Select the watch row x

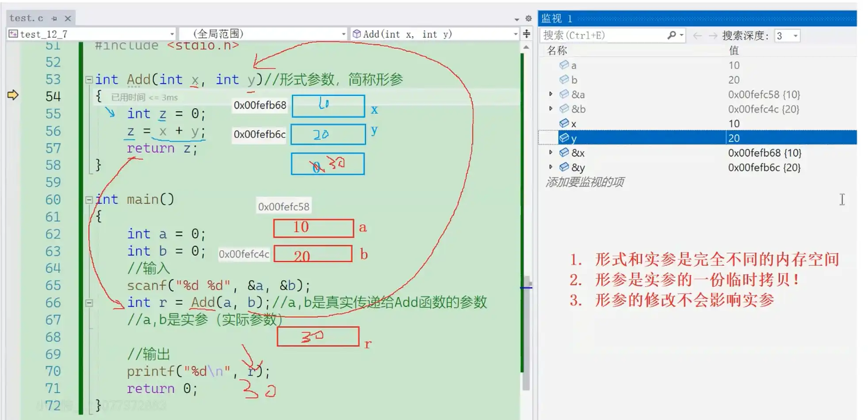697,124
